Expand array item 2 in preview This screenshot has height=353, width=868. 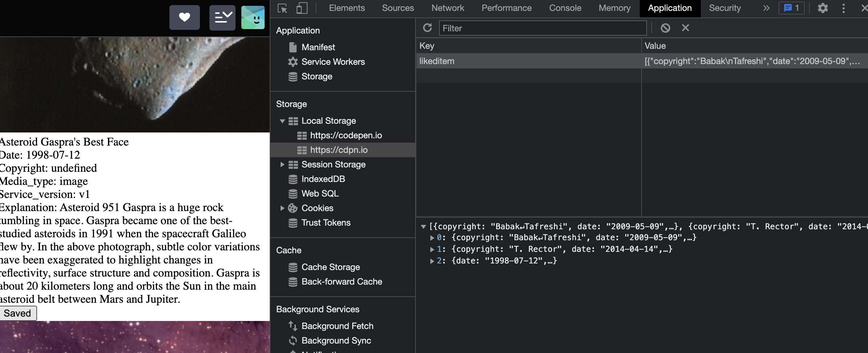[x=432, y=261]
